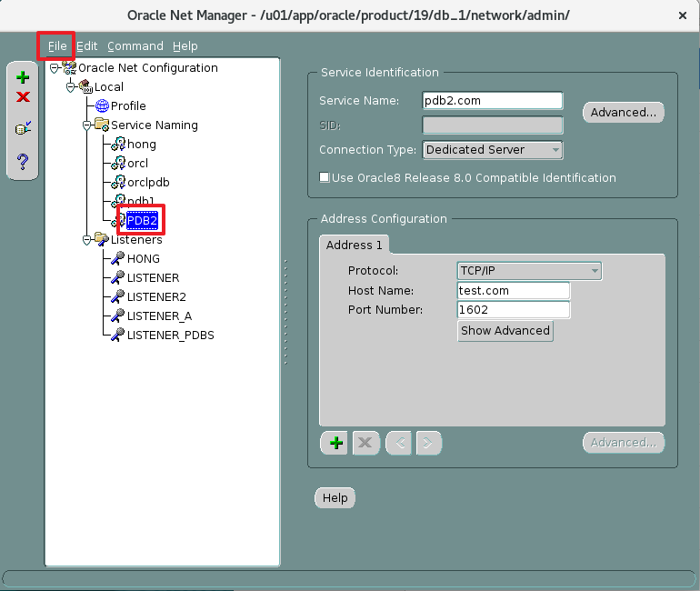
Task: Click the Service Naming folder icon
Action: [102, 125]
